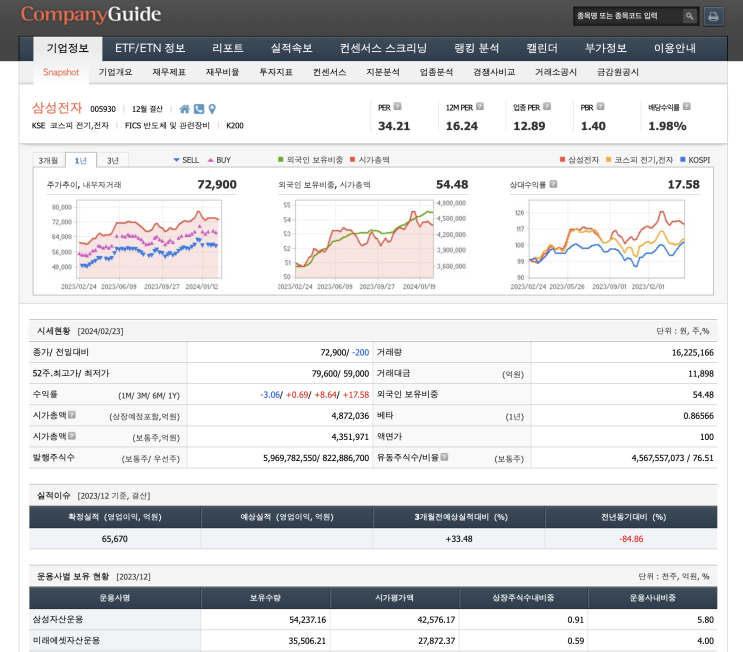Screen dimensions: 743x652
Task: Open PER help question icon
Action: click(398, 107)
